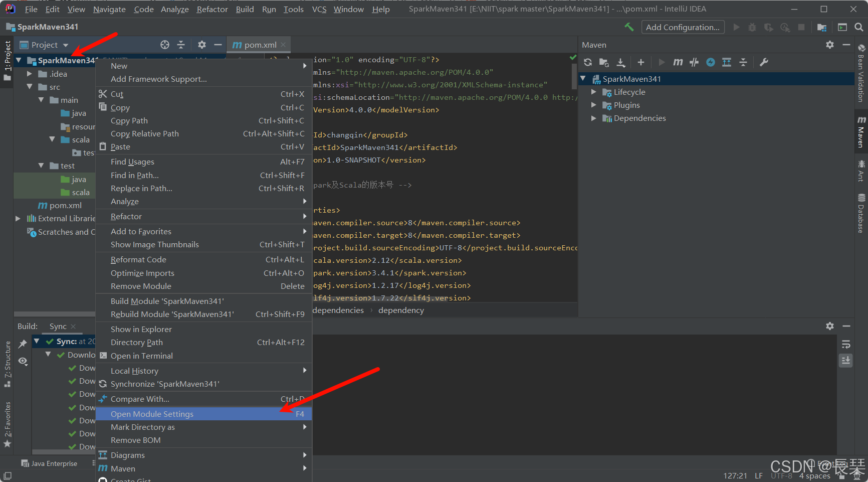
Task: Expand External Libraries node
Action: [x=18, y=218]
